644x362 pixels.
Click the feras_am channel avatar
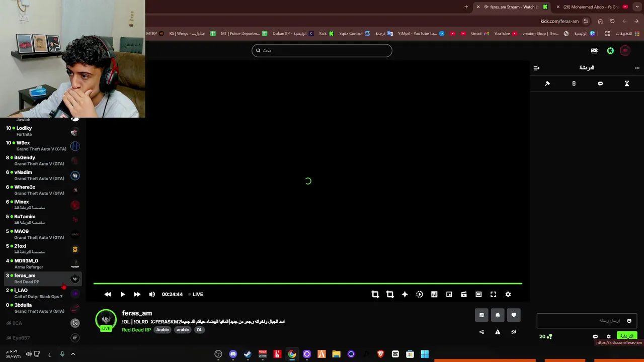tap(106, 320)
